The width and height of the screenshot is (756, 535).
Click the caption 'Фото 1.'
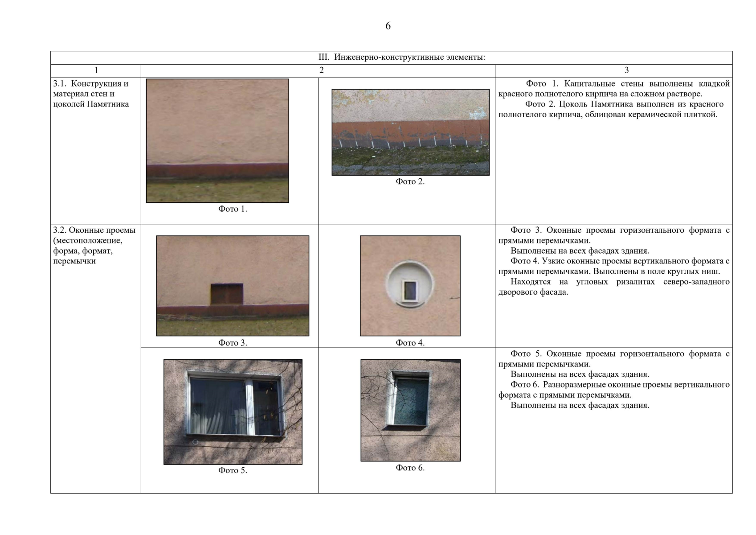[233, 209]
